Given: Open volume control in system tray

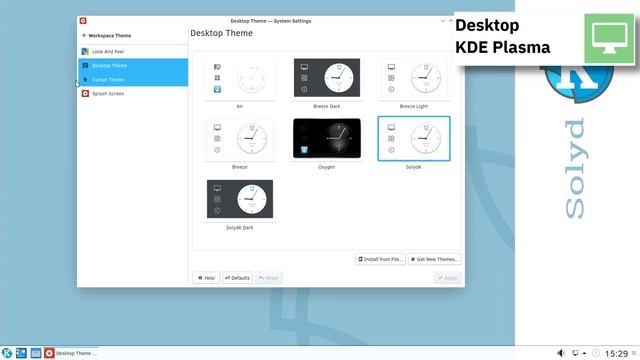Looking at the screenshot, I should click(561, 353).
